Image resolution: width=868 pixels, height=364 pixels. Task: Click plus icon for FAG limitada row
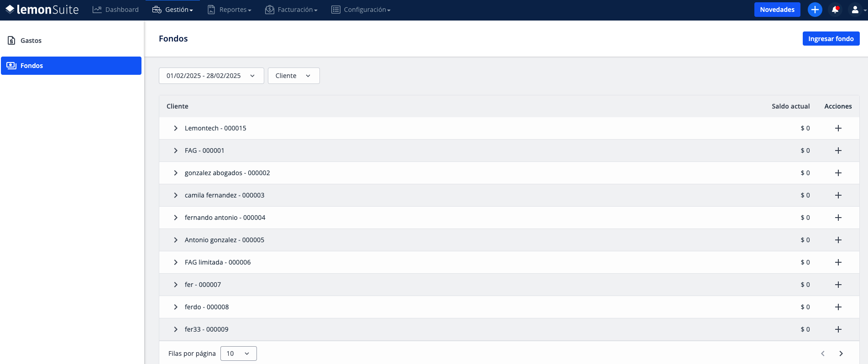838,262
